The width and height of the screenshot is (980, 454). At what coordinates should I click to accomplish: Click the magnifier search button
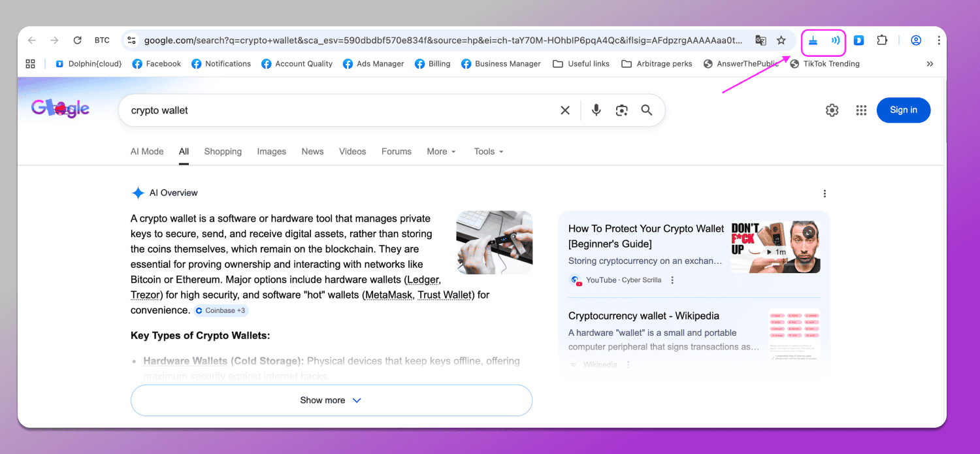pos(647,110)
